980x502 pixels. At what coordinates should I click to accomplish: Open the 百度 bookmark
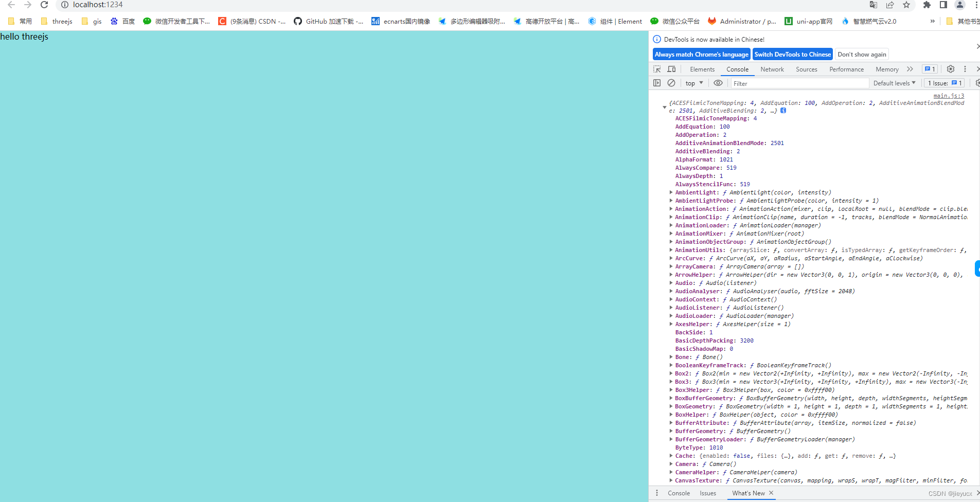pos(122,21)
